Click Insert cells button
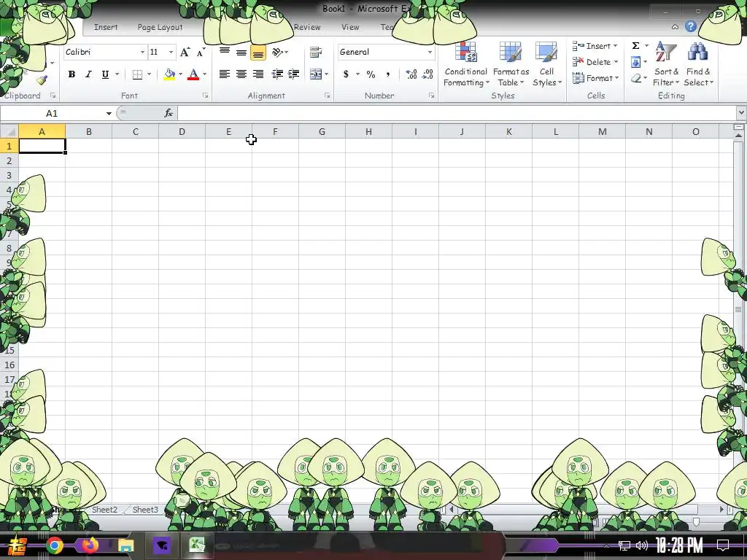The height and width of the screenshot is (560, 747). tap(595, 46)
